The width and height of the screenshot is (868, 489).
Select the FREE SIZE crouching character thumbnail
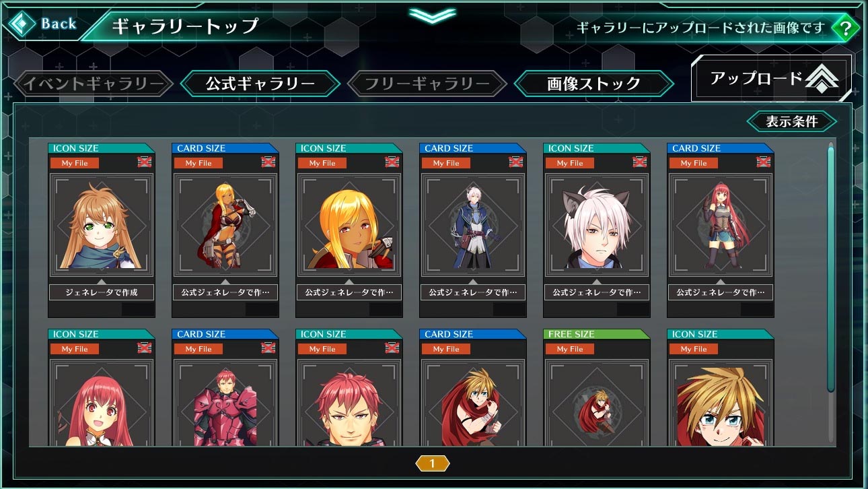(596, 403)
